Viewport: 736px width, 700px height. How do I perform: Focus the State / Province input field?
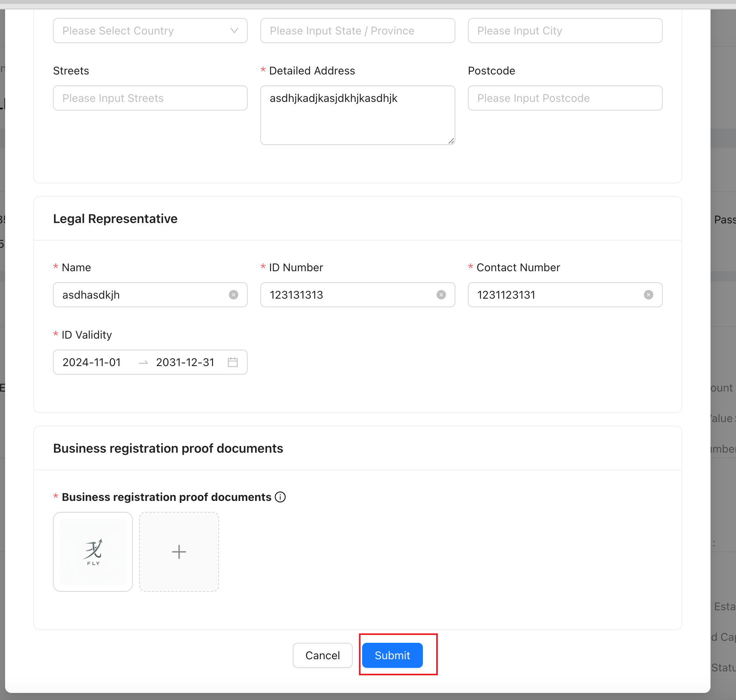click(357, 31)
